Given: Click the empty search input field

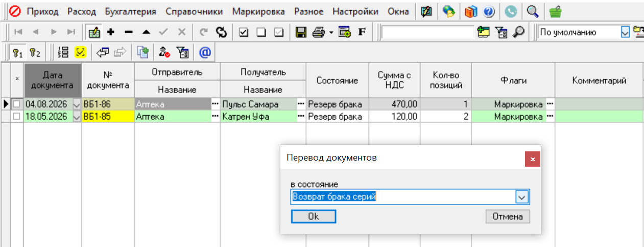Looking at the screenshot, I should [428, 32].
